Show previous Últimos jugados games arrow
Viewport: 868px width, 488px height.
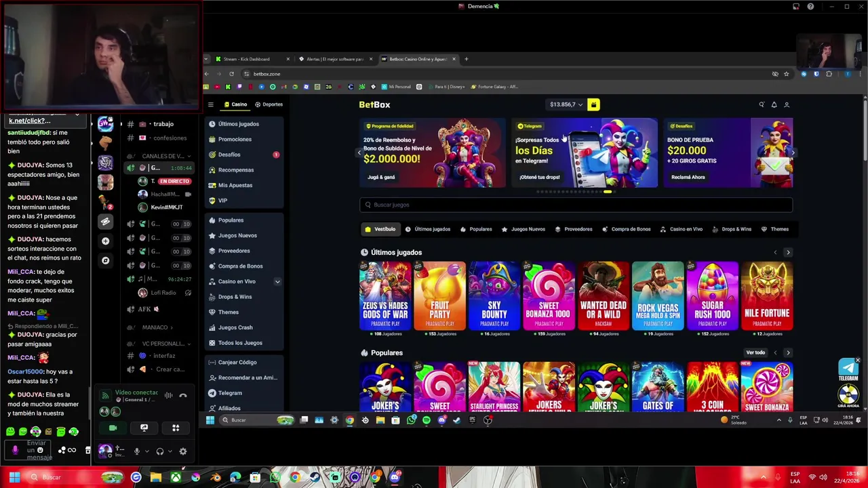click(775, 252)
